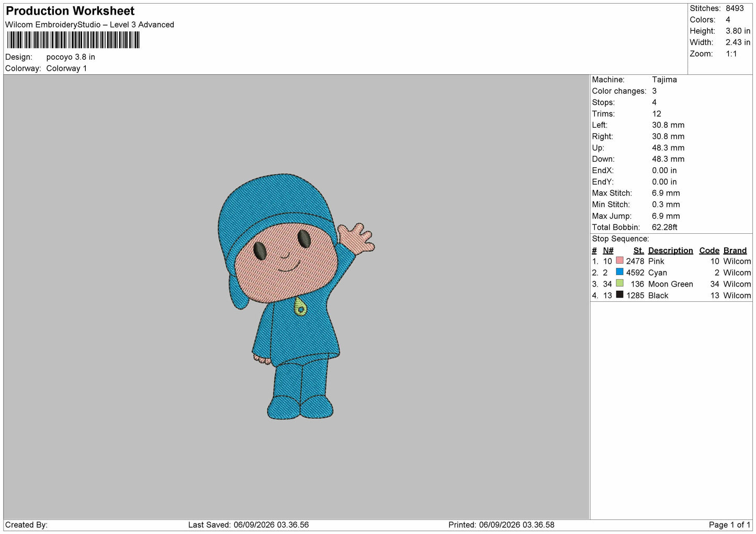Click the Max Stitch value '6.9 mm'
Viewport: 756px width, 534px height.
click(x=666, y=193)
